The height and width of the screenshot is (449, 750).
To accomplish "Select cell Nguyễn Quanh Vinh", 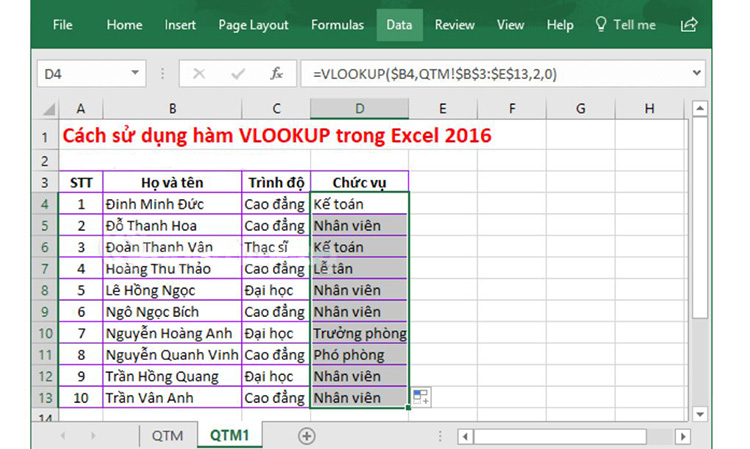I will click(x=172, y=355).
